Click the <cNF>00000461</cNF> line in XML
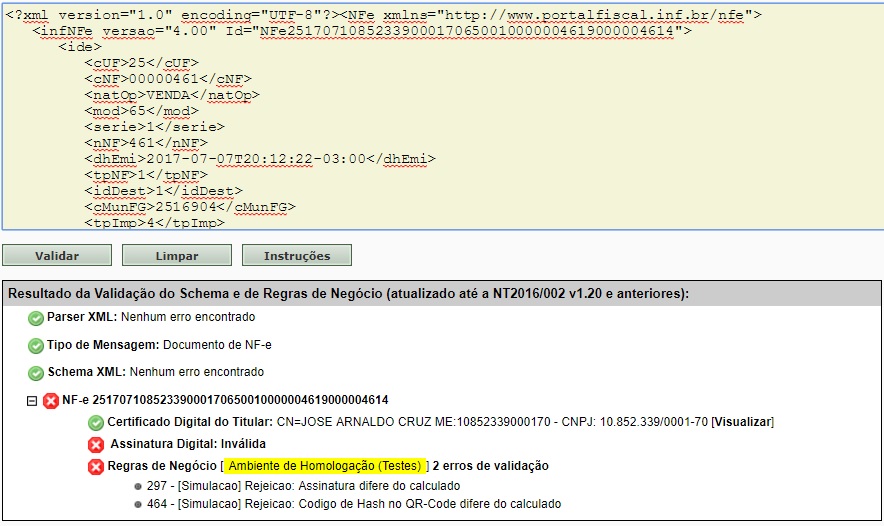This screenshot has height=526, width=884. click(168, 79)
